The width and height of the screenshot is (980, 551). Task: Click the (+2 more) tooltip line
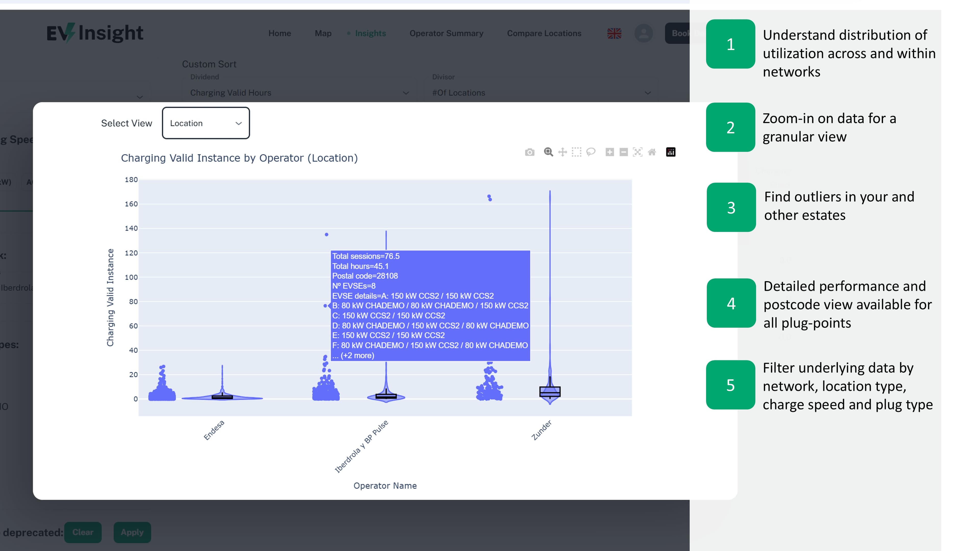pyautogui.click(x=353, y=356)
